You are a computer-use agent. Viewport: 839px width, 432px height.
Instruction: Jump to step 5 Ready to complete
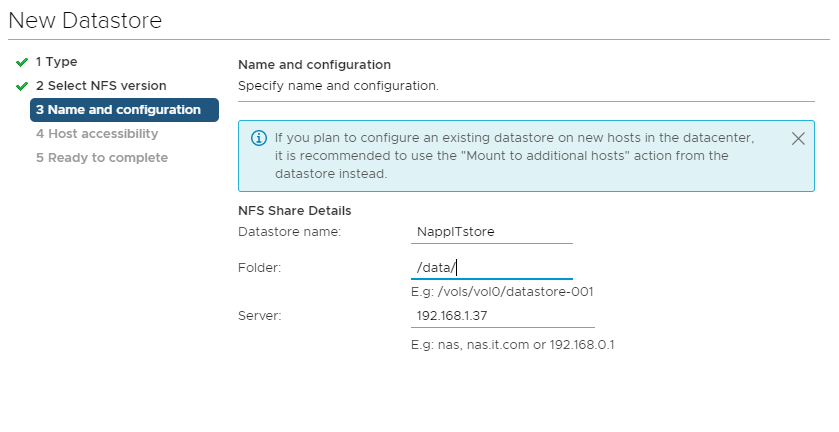click(102, 158)
